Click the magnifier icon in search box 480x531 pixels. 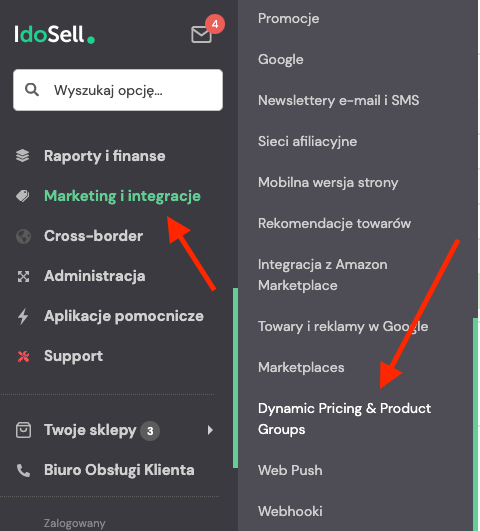click(x=32, y=90)
